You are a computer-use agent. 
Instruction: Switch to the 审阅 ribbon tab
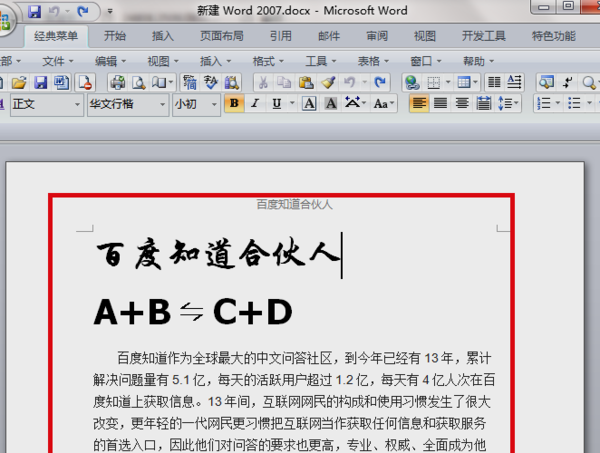(377, 36)
